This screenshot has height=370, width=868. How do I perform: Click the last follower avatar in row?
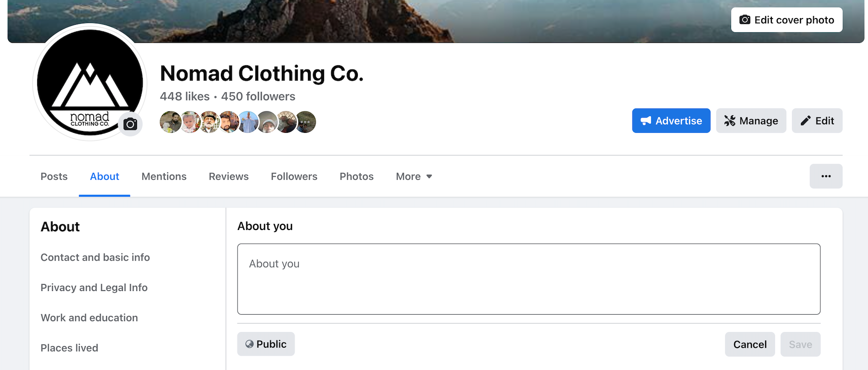click(307, 122)
